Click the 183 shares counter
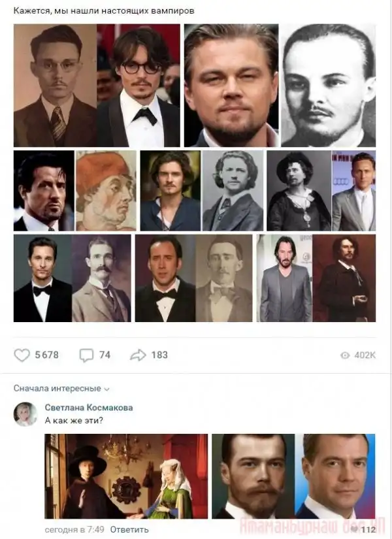Image resolution: width=392 pixels, height=539 pixels. pos(159,355)
